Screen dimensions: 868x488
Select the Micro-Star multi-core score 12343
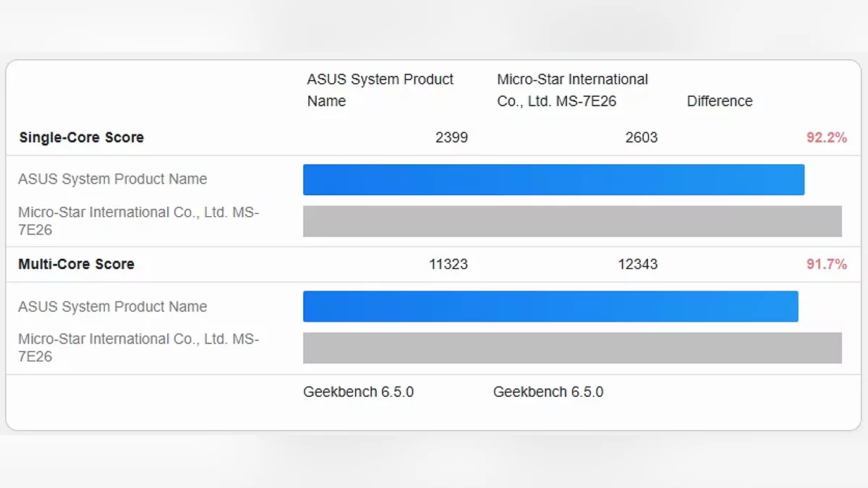pos(637,264)
